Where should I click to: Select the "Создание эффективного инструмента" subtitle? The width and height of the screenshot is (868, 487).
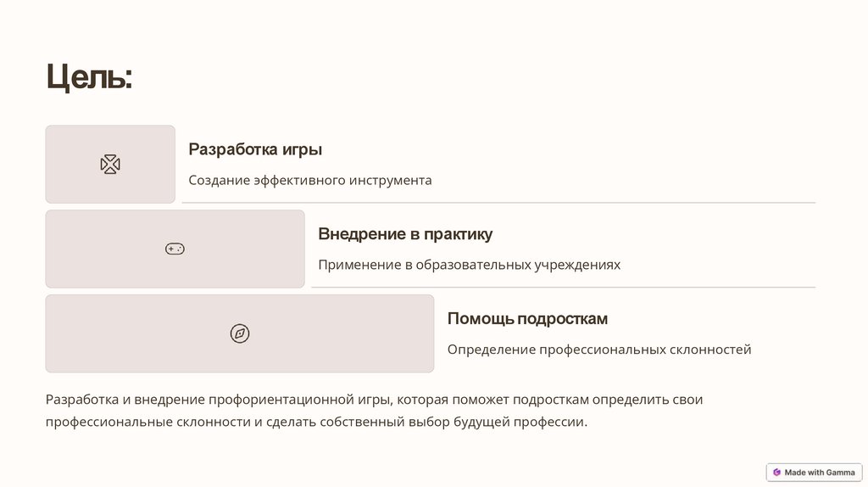point(309,180)
